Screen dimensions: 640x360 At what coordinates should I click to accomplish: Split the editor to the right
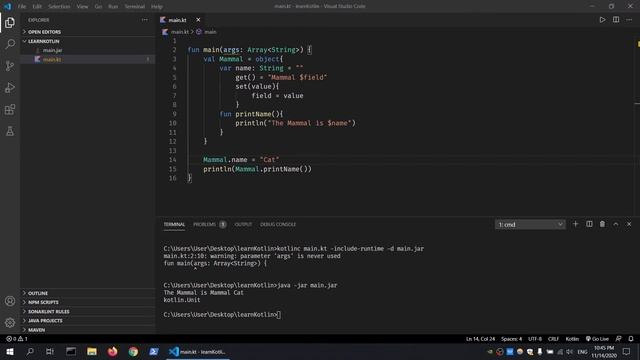pyautogui.click(x=616, y=20)
